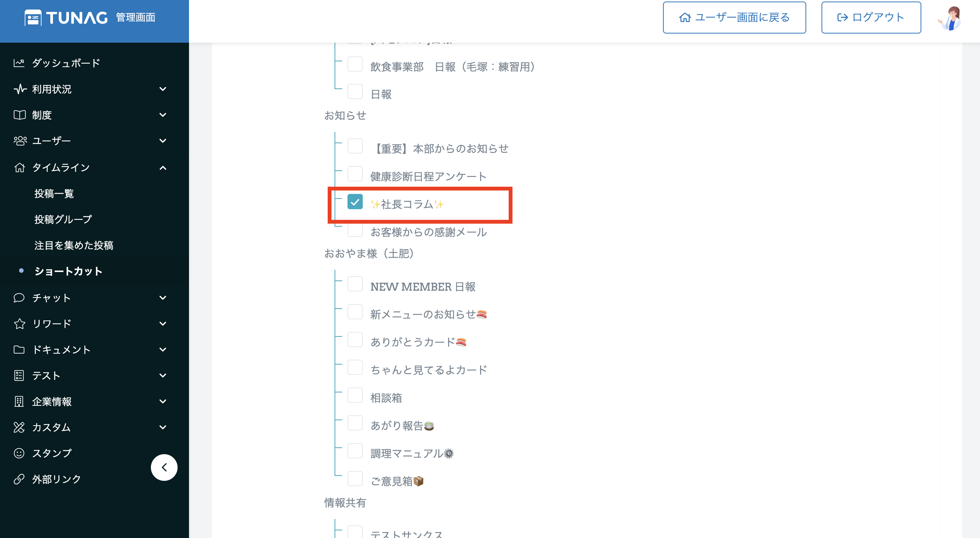Check the 健康診断日程アンケート checkbox

point(355,174)
